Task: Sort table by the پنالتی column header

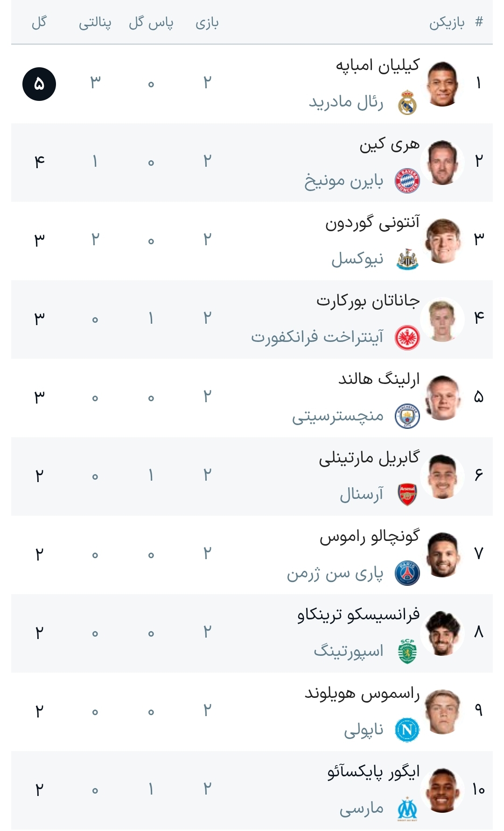Action: pos(95,22)
